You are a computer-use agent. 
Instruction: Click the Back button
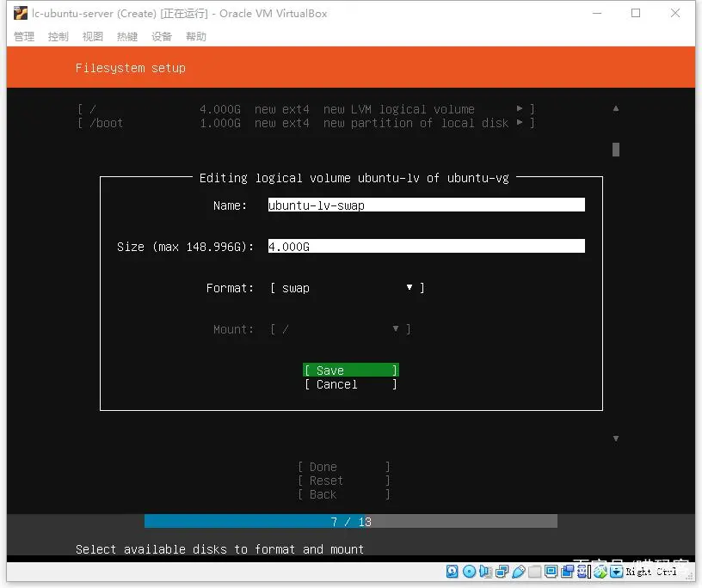[344, 494]
